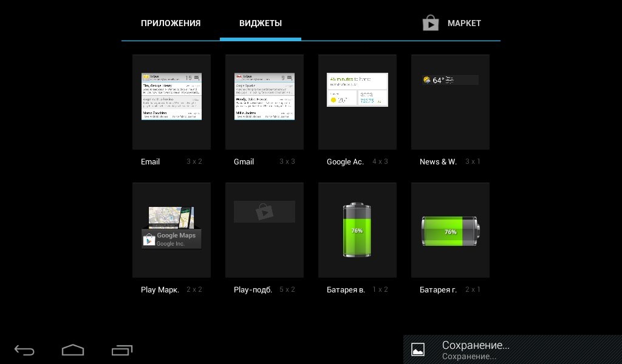Open the Recent Apps navigation icon

pos(122,350)
